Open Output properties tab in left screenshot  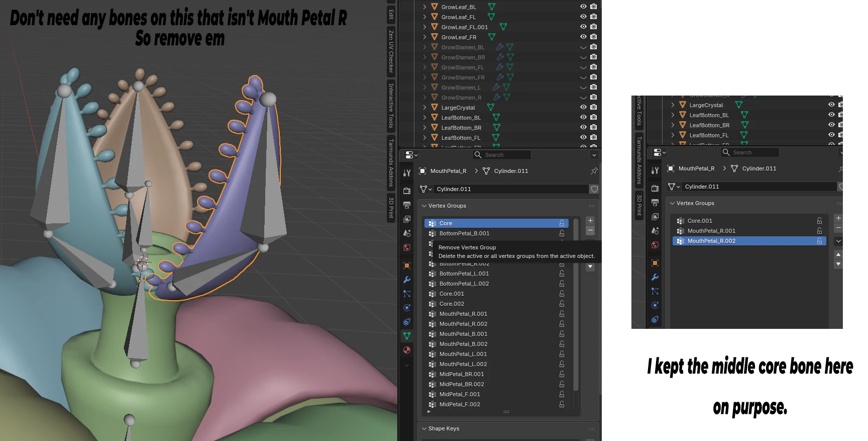(407, 205)
